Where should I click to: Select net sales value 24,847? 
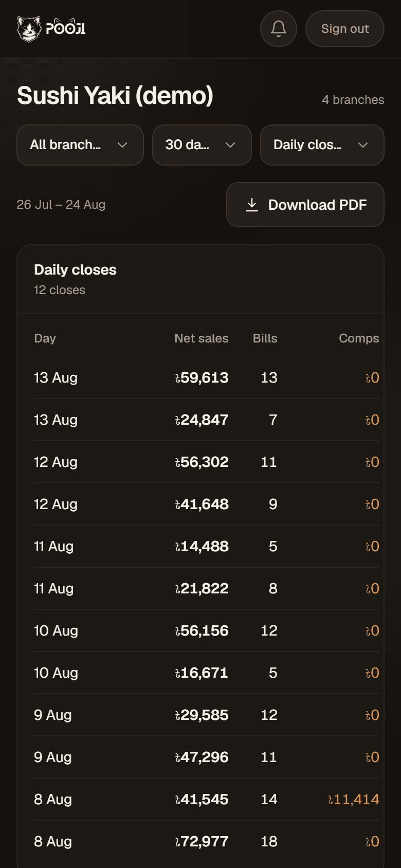[x=202, y=420]
